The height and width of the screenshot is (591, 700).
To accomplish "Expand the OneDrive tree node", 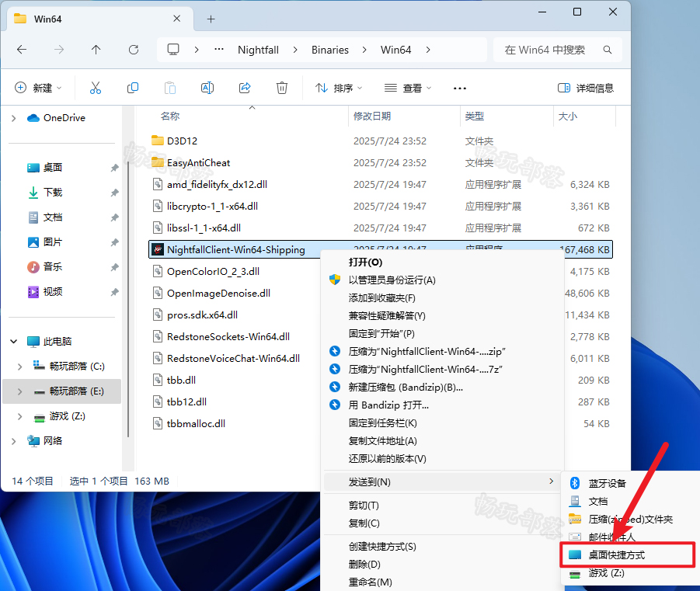I will tap(13, 118).
